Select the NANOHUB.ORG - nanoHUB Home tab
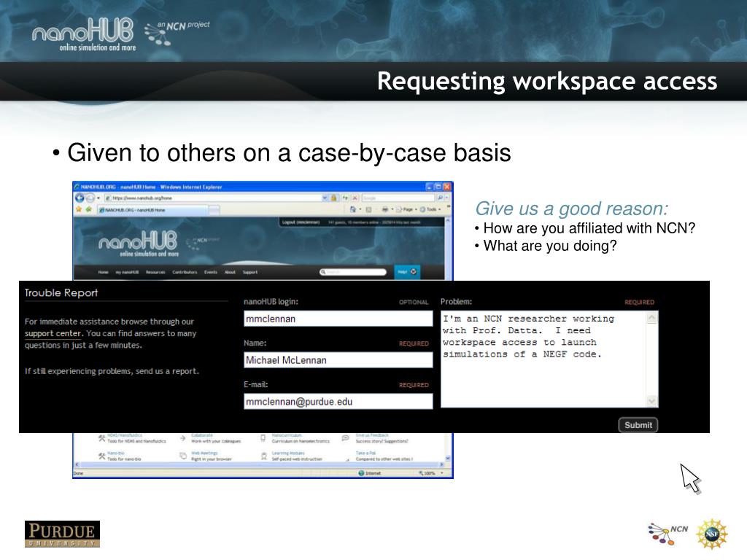This screenshot has height=560, width=747. 152,210
